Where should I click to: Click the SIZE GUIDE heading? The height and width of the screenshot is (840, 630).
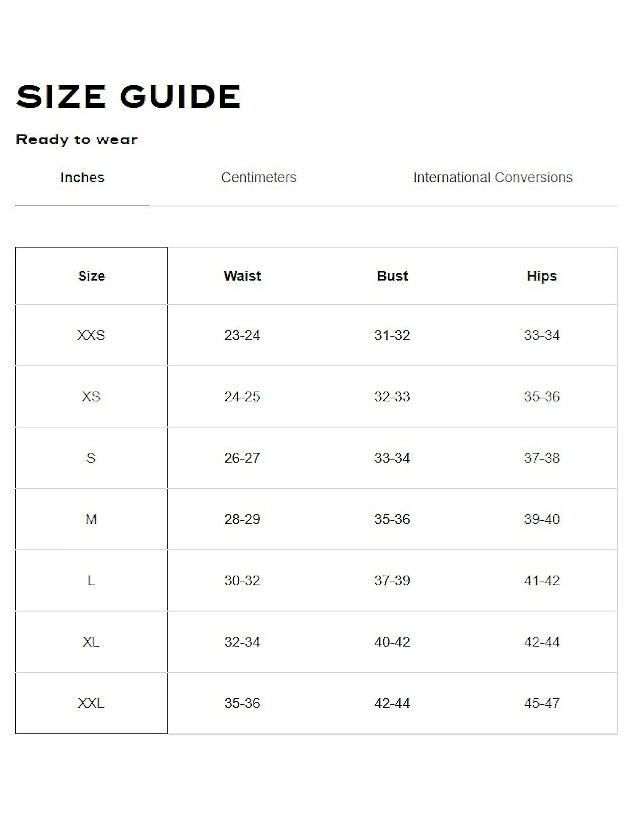tap(128, 96)
